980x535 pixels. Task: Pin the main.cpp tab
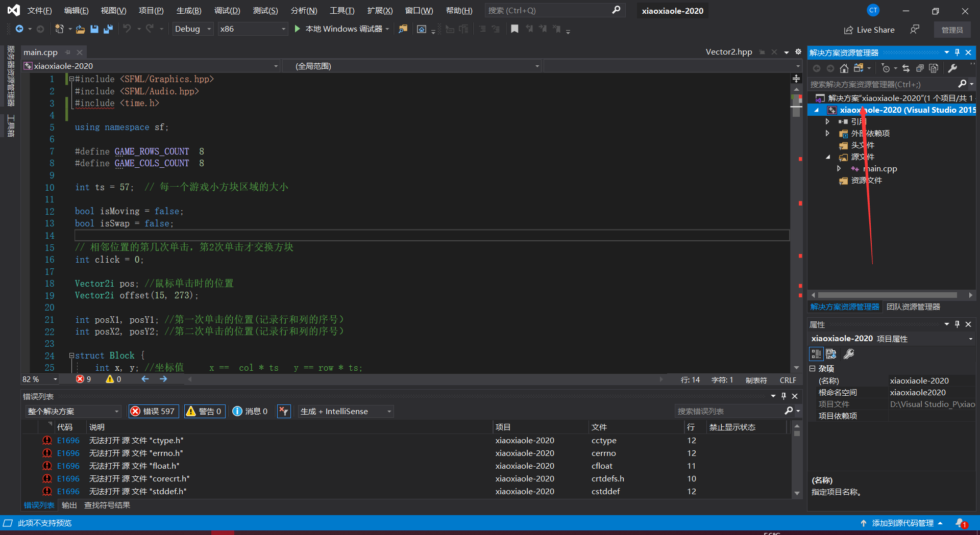pyautogui.click(x=67, y=53)
